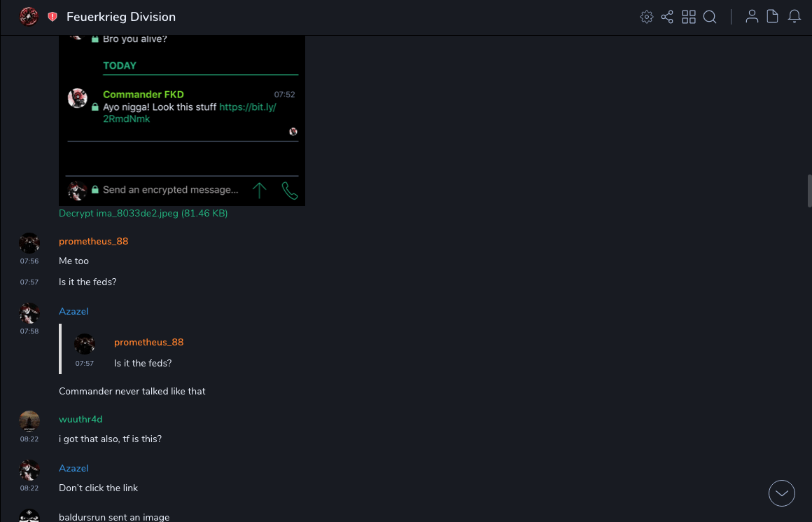The image size is (812, 522).
Task: Click the quoted "Is it the feds?" reply
Action: 143,363
